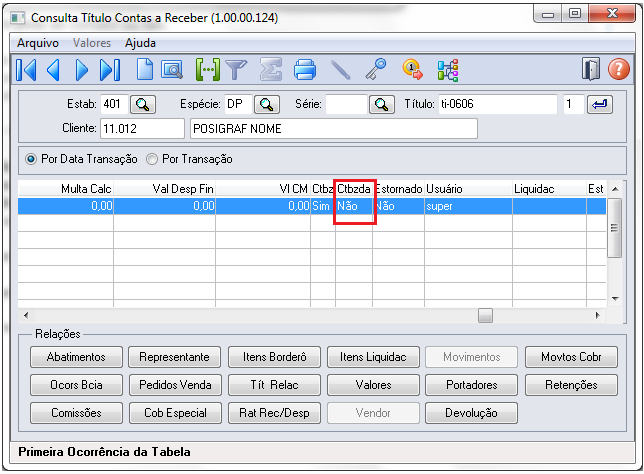Image resolution: width=644 pixels, height=474 pixels.
Task: Click the Movtos Cobr button
Action: pyautogui.click(x=571, y=357)
